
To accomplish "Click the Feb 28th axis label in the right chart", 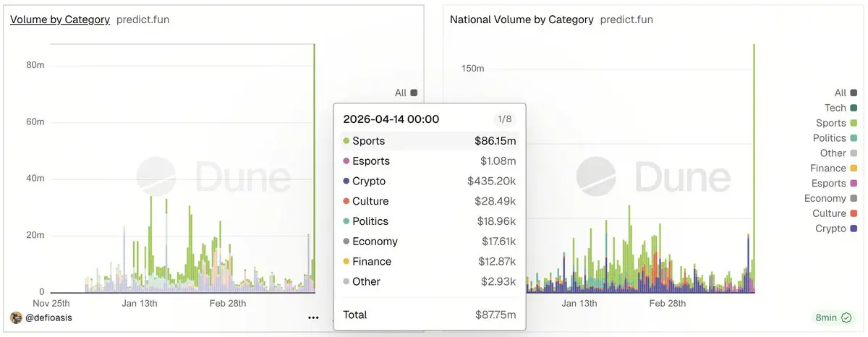I will 668,303.
